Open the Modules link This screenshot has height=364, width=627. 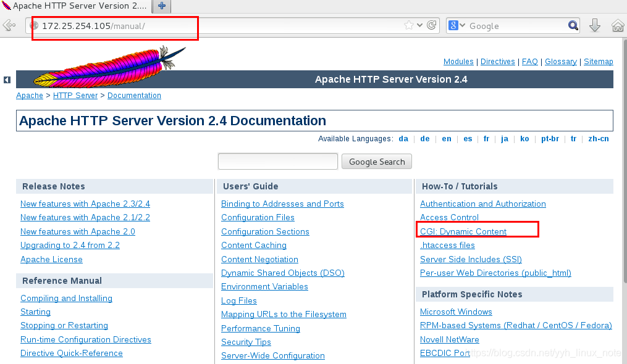tap(458, 62)
